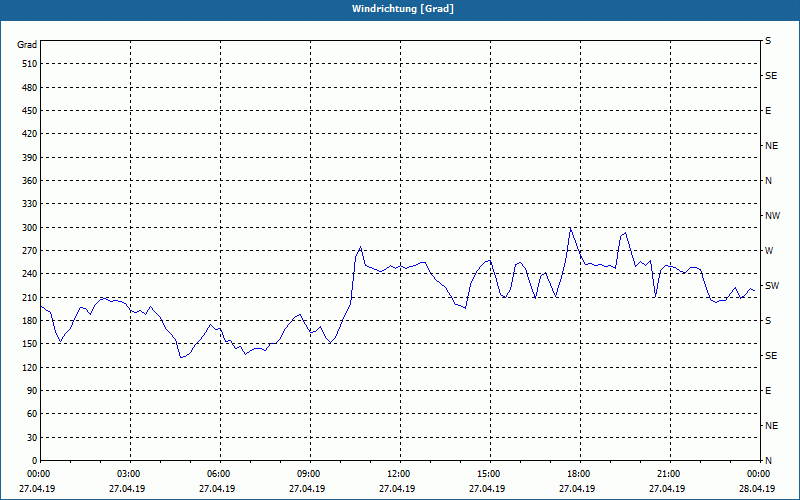
Task: Click the curve peak at 300 before 18:00
Action: coord(570,228)
